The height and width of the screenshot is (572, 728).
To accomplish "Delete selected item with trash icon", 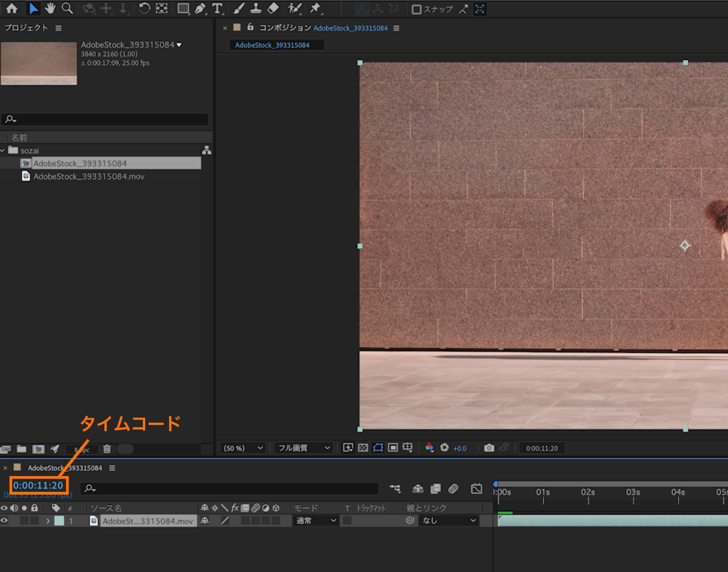I will tap(107, 449).
